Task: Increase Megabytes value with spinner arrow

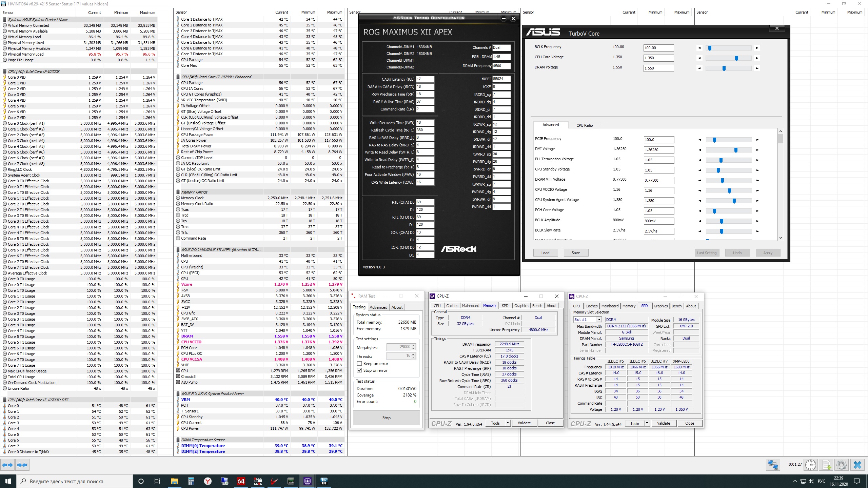Action: coord(413,345)
